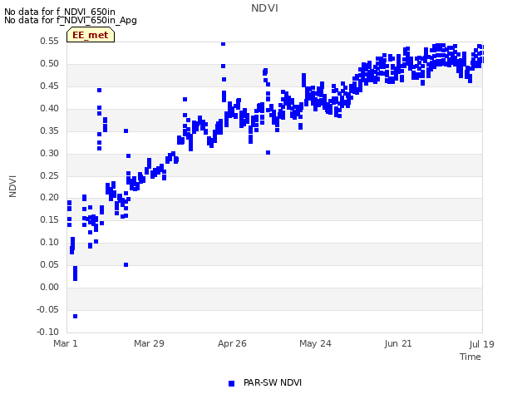Click the Mar 1 axis label
This screenshot has height=399, width=532.
66,343
